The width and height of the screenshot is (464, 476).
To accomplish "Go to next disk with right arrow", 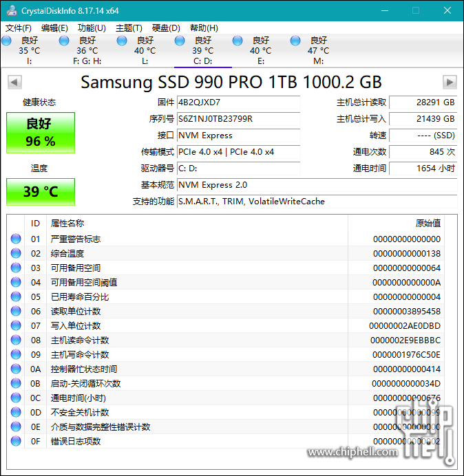I will click(450, 82).
